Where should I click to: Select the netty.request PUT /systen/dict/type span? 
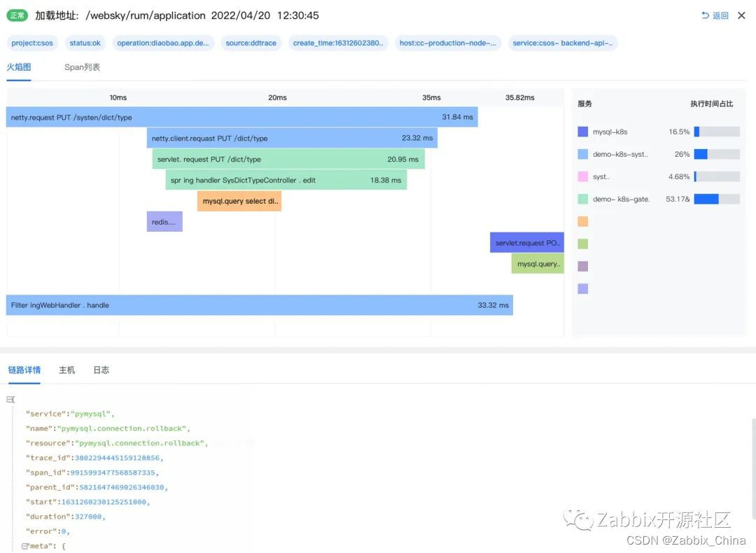click(x=242, y=117)
